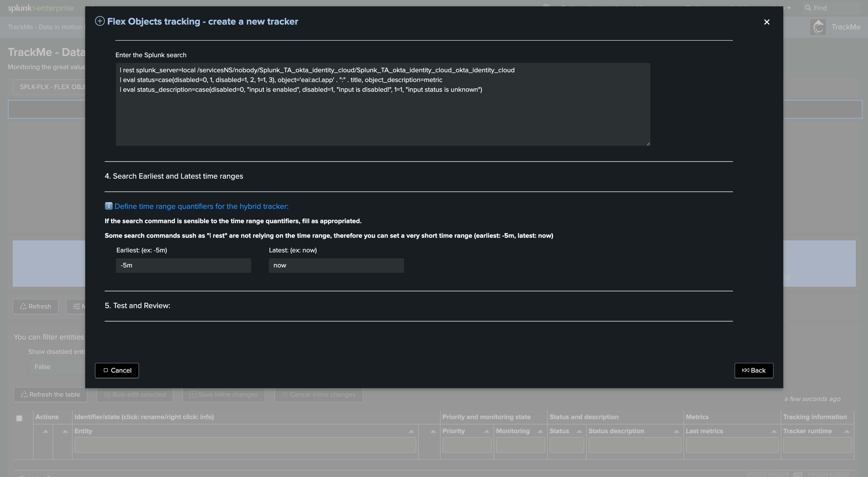Open the Help dropdown arrow in the top bar

point(789,8)
